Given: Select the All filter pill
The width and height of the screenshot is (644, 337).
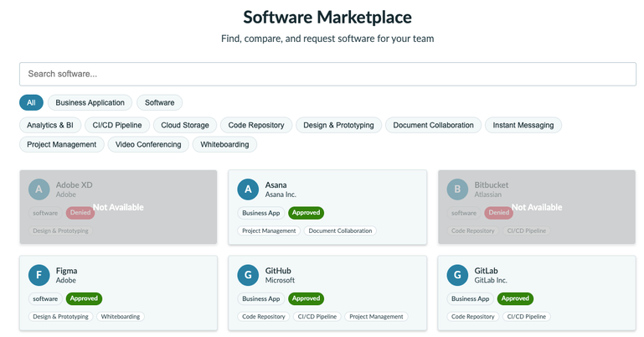Looking at the screenshot, I should pyautogui.click(x=31, y=103).
